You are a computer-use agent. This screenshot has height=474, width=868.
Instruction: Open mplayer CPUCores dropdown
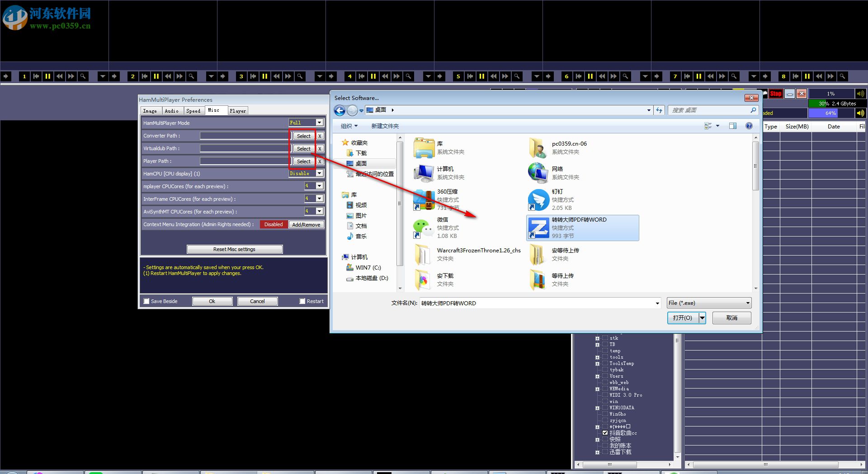[x=319, y=186]
